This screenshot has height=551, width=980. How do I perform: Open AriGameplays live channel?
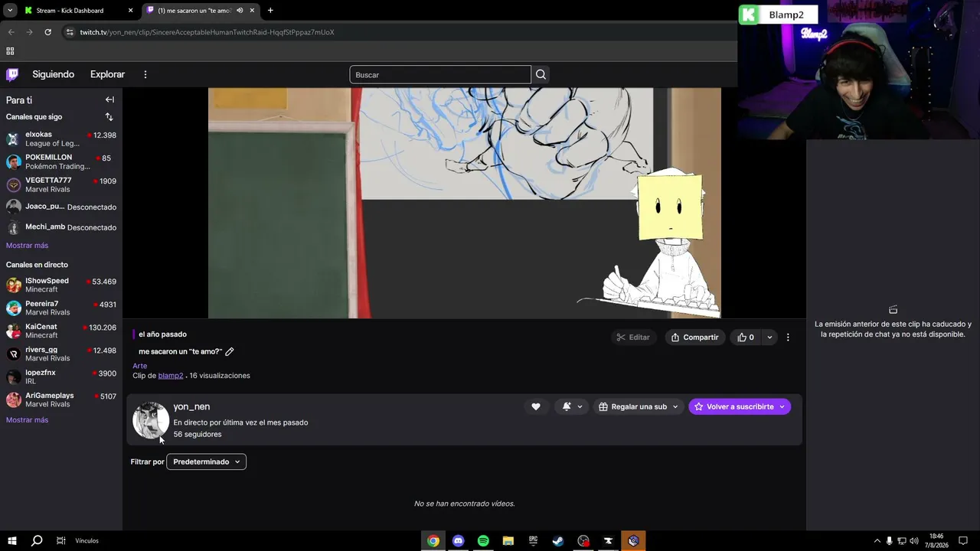61,399
